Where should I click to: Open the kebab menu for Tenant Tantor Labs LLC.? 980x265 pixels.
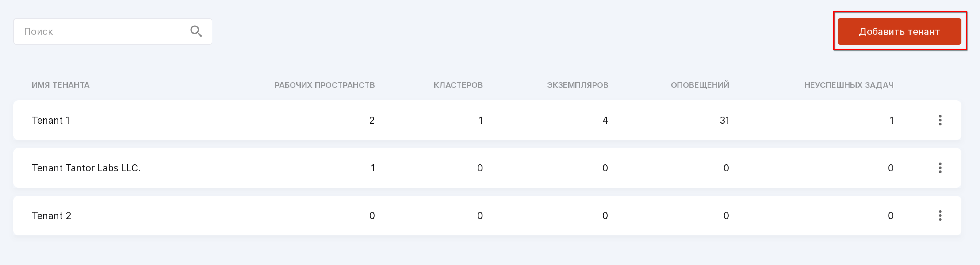tap(940, 168)
